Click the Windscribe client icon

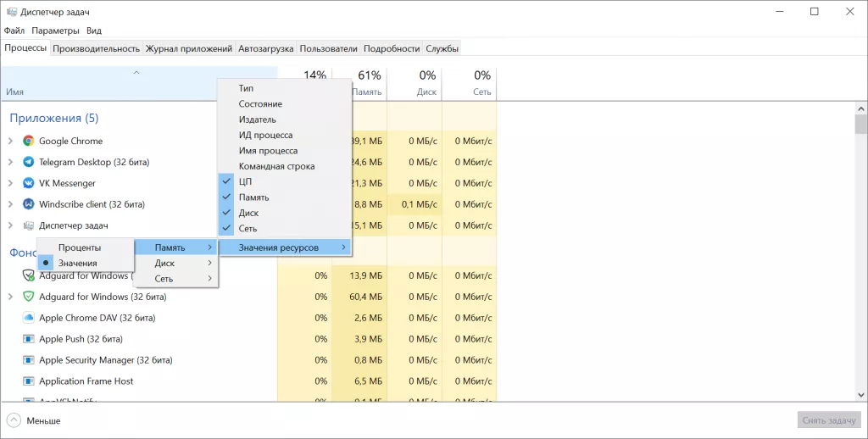click(x=28, y=204)
